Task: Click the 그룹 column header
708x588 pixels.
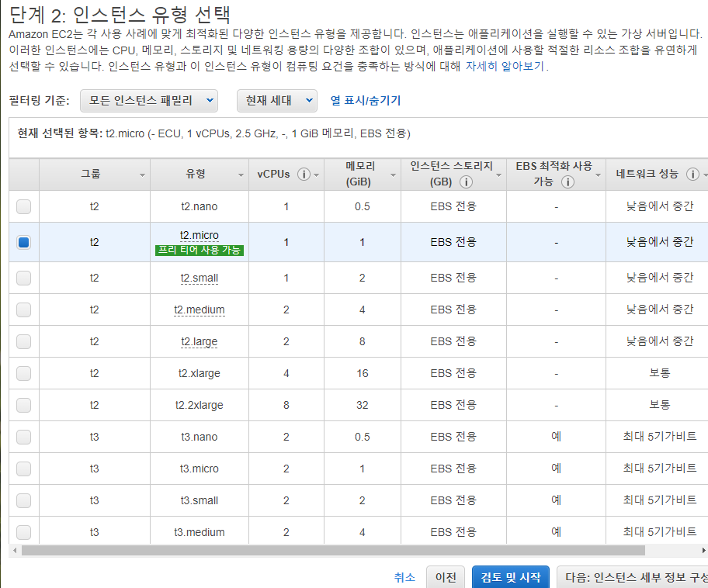Action: pyautogui.click(x=95, y=175)
